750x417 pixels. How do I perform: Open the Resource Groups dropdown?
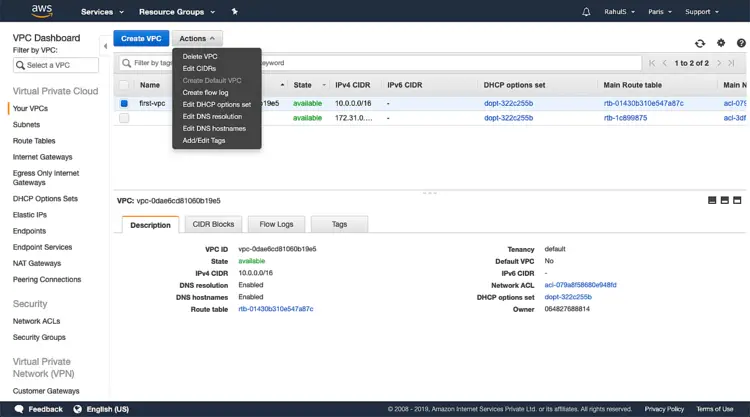[x=177, y=12]
